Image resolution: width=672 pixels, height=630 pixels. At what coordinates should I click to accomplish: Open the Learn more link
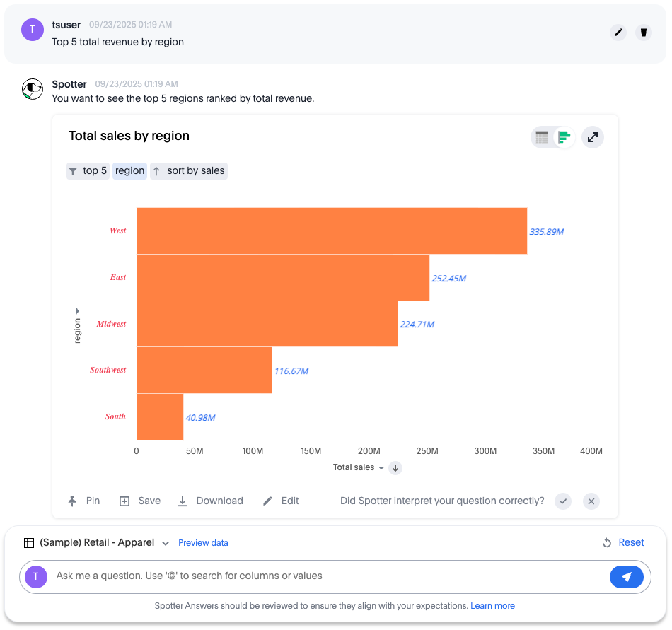coord(492,606)
